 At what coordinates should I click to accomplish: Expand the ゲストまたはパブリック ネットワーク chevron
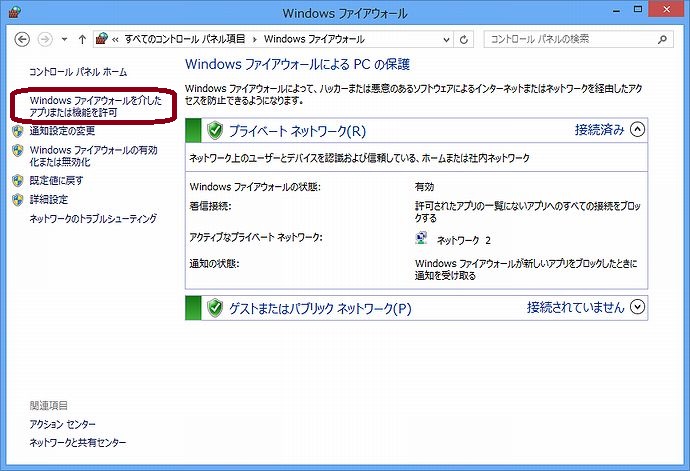pos(637,307)
